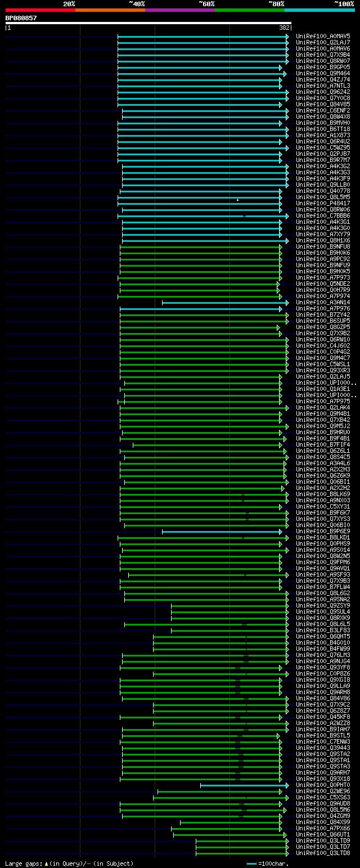
Task: Select hit UniRef100_Q8RW07
Action: (x=323, y=61)
